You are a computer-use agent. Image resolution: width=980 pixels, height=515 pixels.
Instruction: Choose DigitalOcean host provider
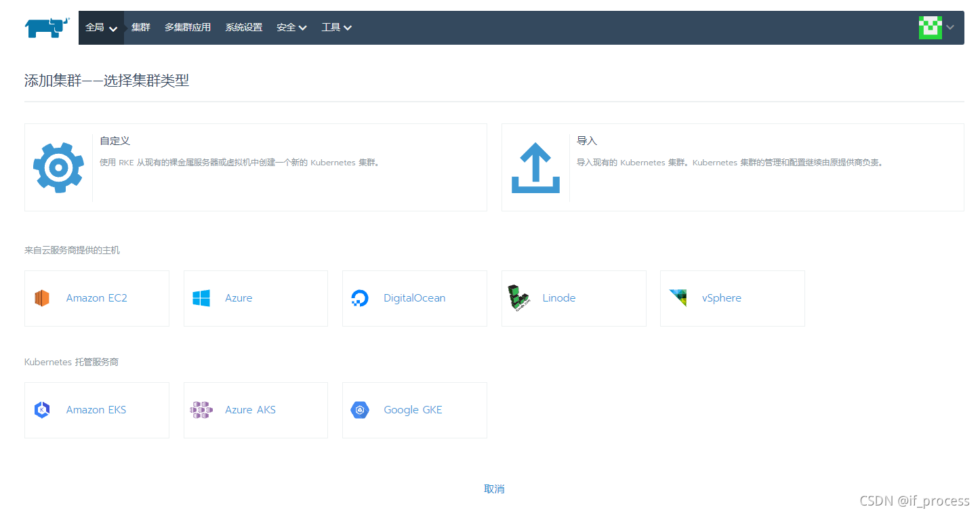415,298
